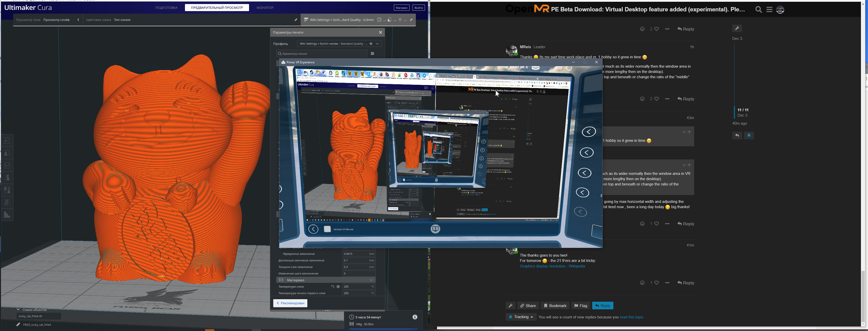Click the star icon in profile selector
The width and height of the screenshot is (868, 331).
(x=371, y=43)
